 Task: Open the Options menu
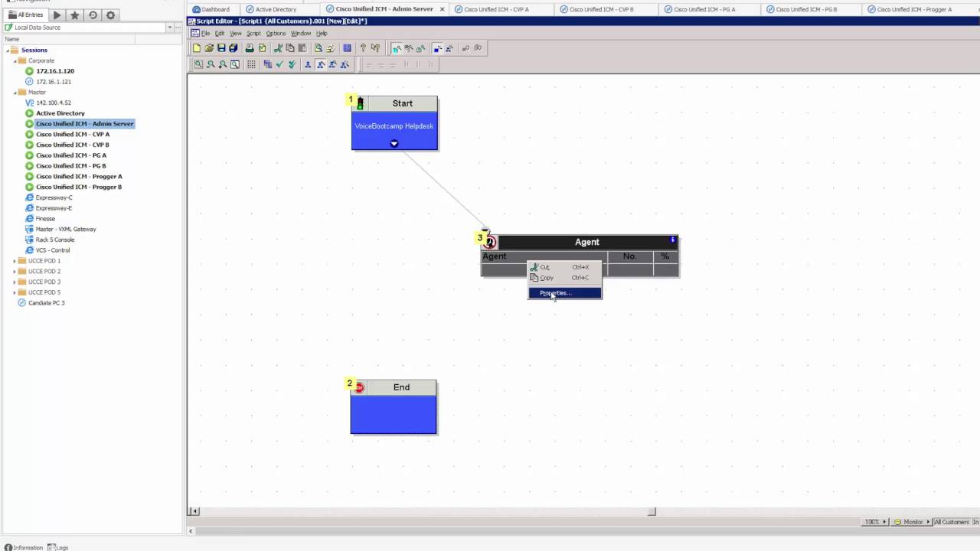[x=276, y=34]
